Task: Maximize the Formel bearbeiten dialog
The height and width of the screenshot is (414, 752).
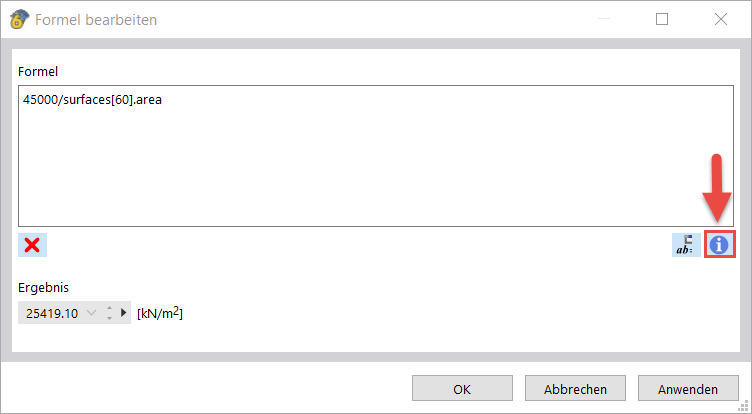Action: [x=661, y=19]
